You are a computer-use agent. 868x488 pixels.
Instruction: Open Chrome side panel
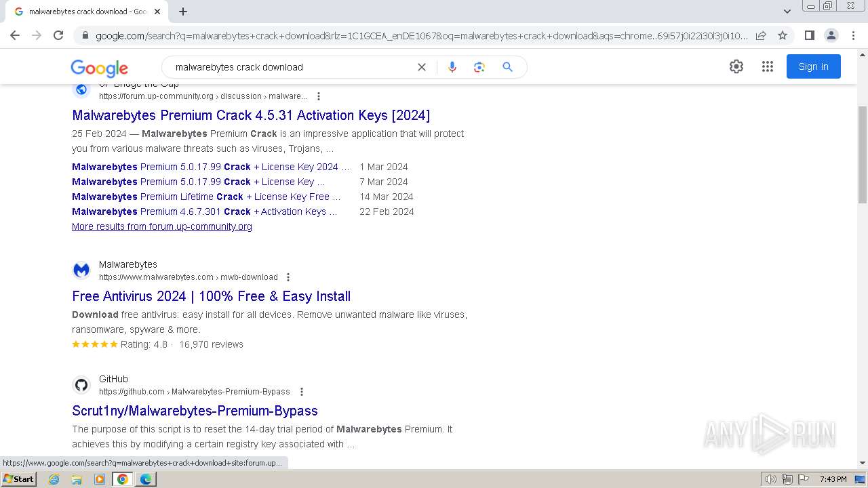tap(809, 35)
